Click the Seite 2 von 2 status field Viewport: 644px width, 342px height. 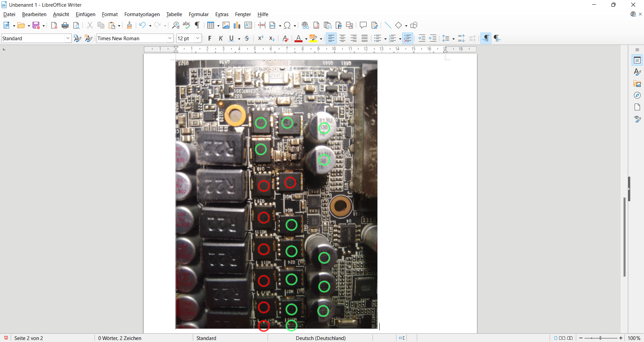click(x=29, y=338)
